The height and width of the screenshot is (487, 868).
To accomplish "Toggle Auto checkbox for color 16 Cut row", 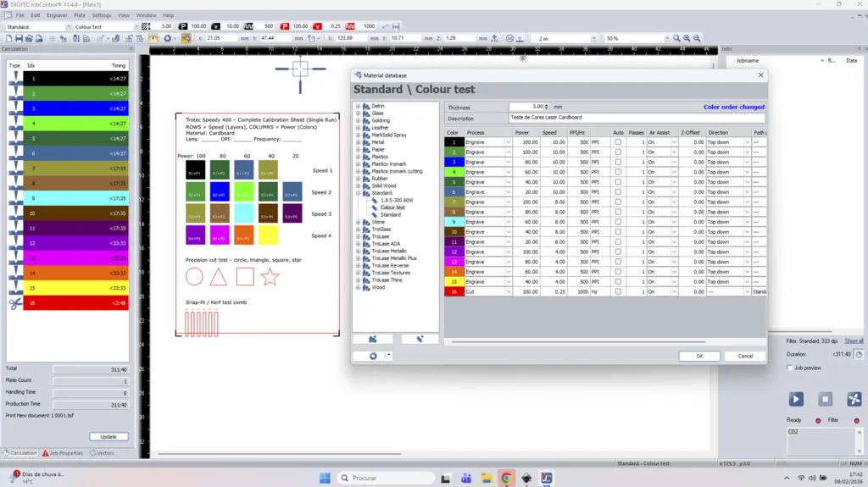I will click(618, 291).
